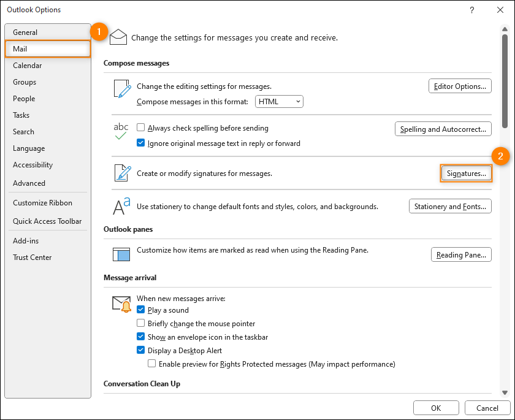Go to Search options

pos(48,132)
